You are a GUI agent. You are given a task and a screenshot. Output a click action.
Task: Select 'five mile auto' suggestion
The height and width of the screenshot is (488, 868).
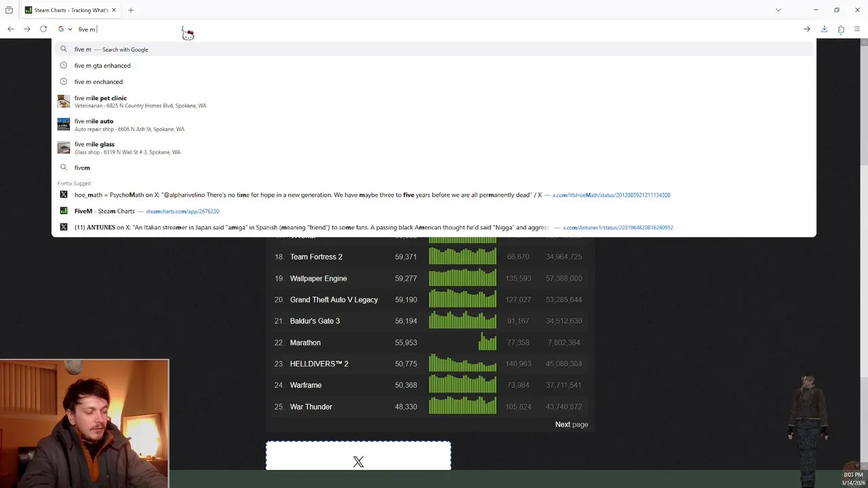tap(434, 125)
